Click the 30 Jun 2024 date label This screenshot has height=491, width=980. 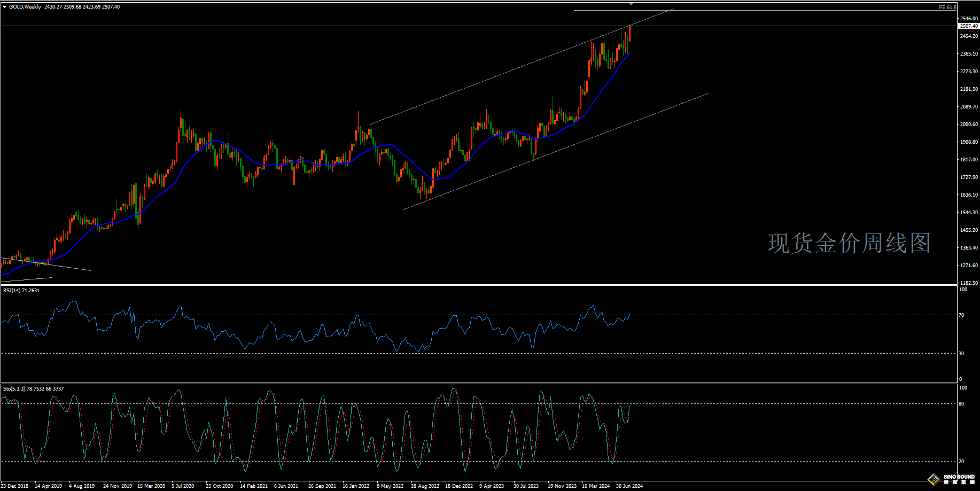pyautogui.click(x=629, y=486)
